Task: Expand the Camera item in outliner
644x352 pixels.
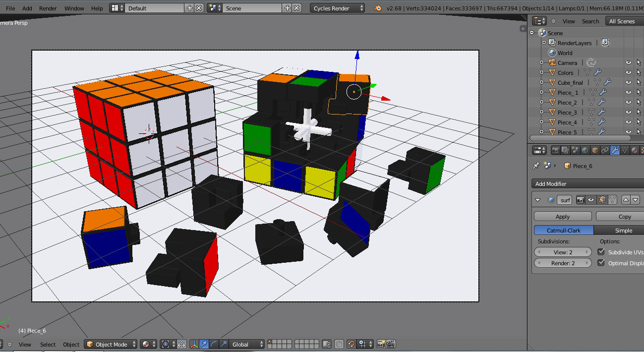Action: tap(541, 63)
